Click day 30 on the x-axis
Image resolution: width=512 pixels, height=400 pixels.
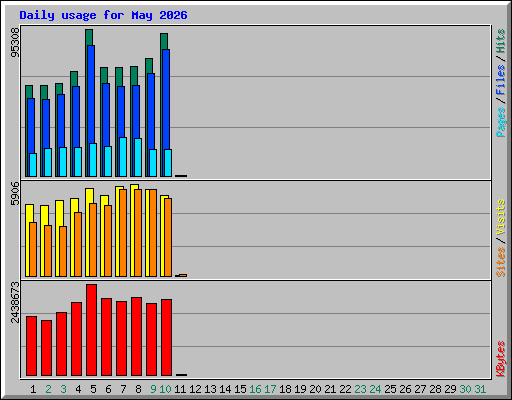pos(465,389)
